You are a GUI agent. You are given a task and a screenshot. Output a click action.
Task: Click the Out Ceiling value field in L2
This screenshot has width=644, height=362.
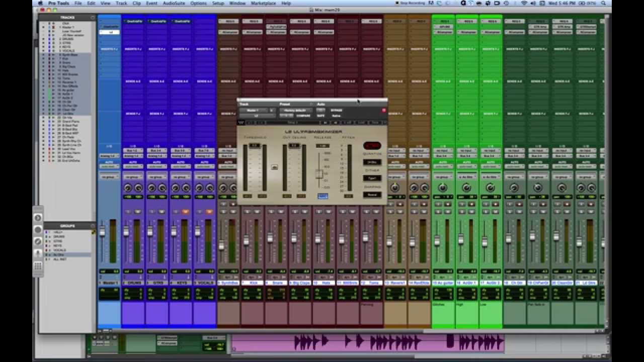294,146
